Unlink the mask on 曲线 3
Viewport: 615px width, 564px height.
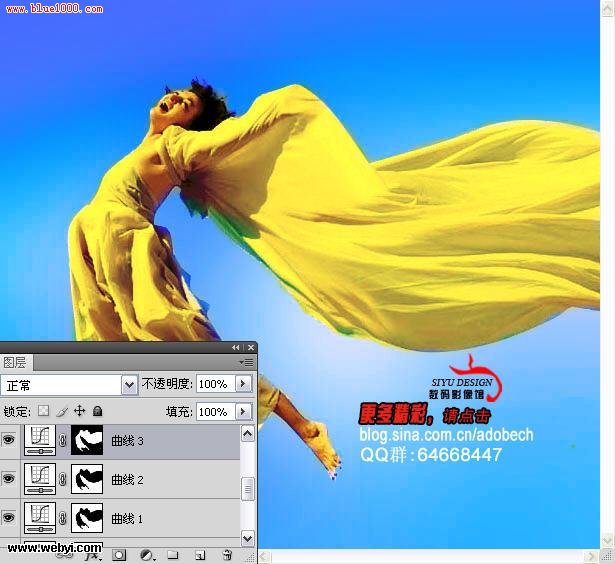62,440
